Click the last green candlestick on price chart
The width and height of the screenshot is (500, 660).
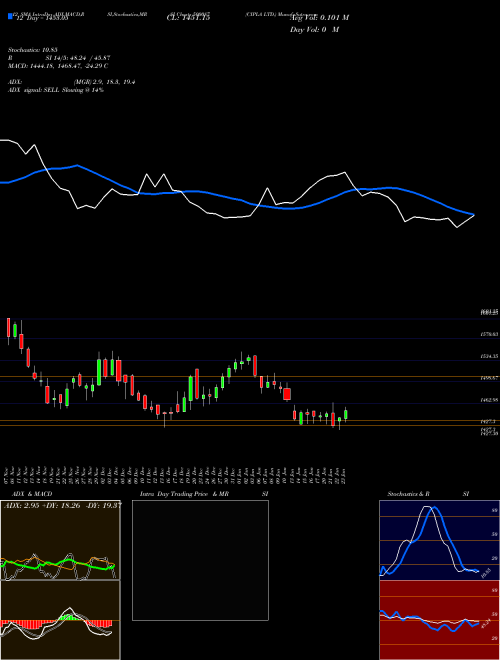click(346, 414)
